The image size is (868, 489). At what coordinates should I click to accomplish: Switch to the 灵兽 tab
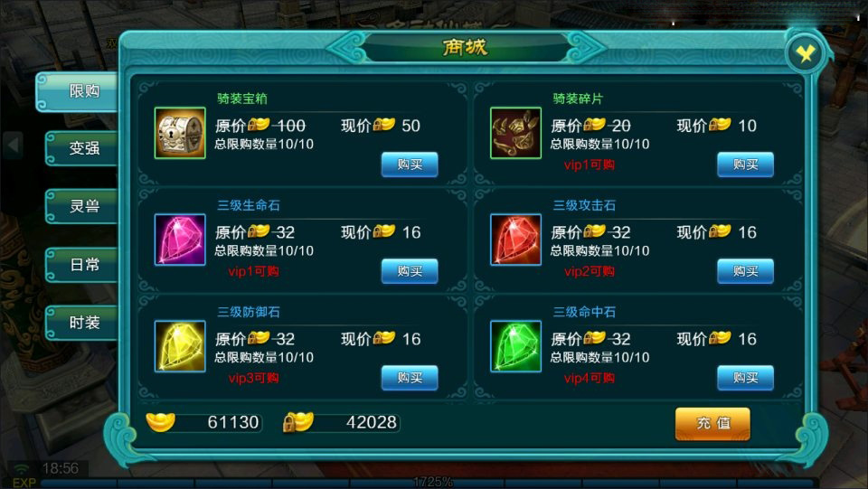(x=82, y=206)
